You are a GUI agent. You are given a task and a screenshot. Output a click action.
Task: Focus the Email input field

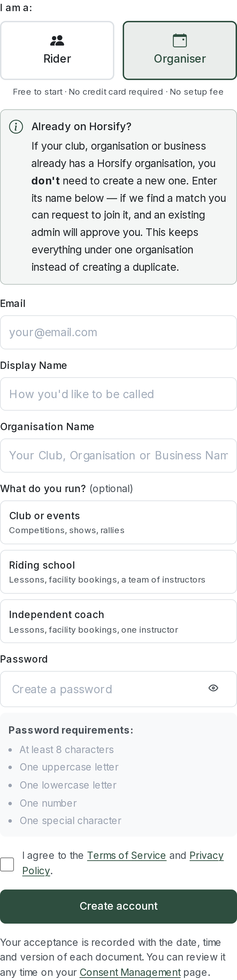point(118,332)
